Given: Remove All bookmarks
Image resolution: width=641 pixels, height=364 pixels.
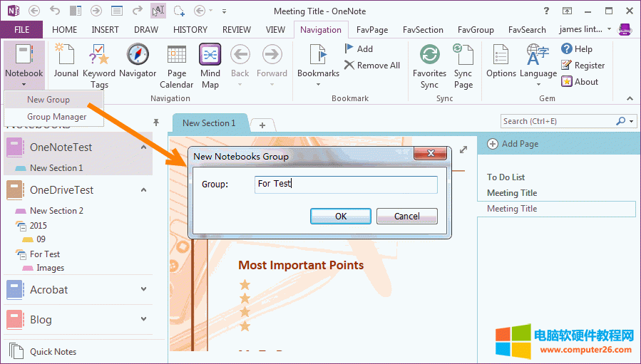Looking at the screenshot, I should coord(372,65).
